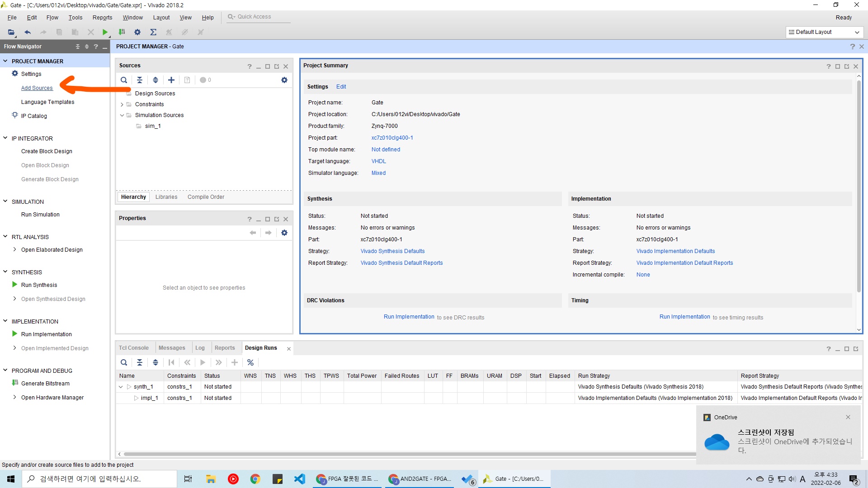The width and height of the screenshot is (868, 488).
Task: Click the Generate Bitstream icon
Action: (15, 383)
